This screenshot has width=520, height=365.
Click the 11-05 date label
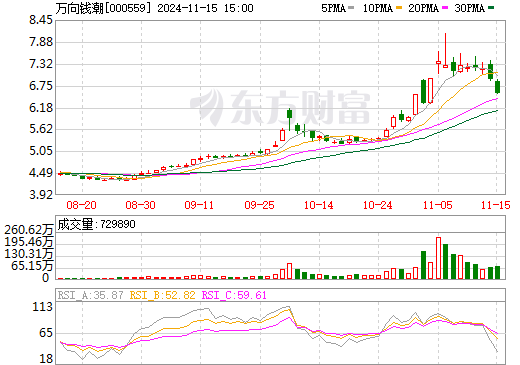(438, 205)
